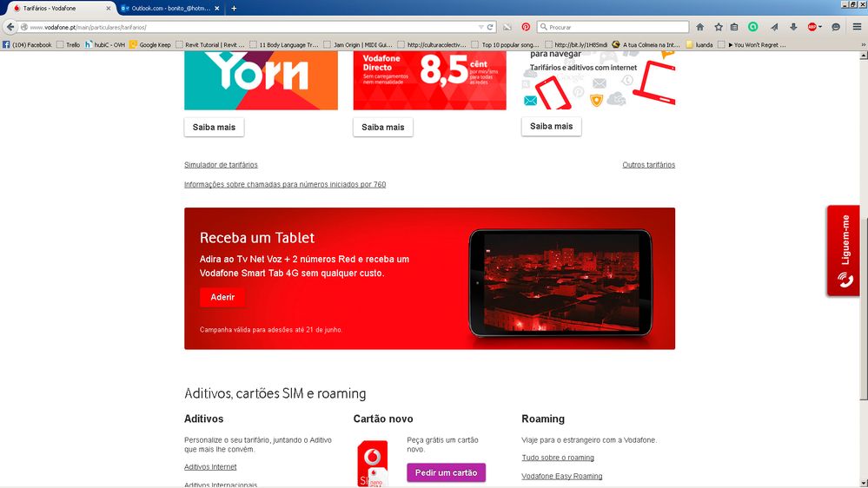
Task: Open the A tua Colmeia na Internet bookmark
Action: tap(646, 45)
